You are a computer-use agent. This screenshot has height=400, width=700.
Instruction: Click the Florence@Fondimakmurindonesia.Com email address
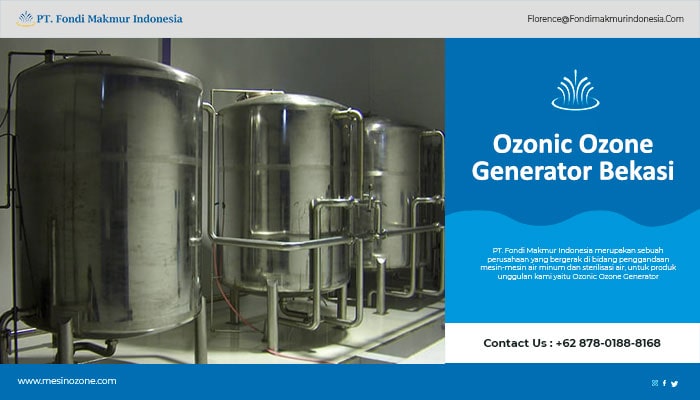tap(605, 19)
